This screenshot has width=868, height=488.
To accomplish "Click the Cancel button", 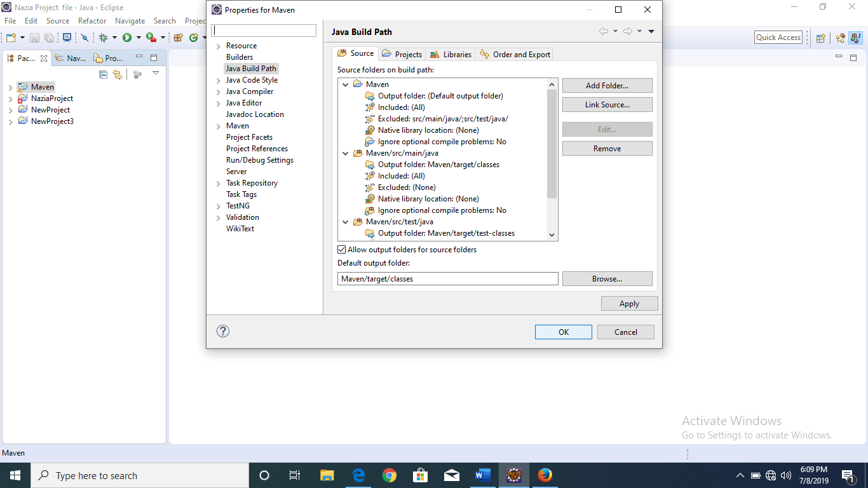I will click(x=626, y=332).
